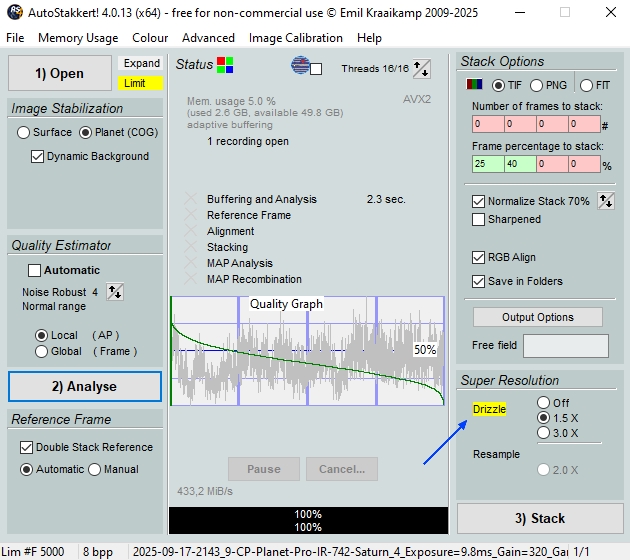The height and width of the screenshot is (560, 630).
Task: Adjust the Threads count up/down arrows
Action: coord(421,69)
